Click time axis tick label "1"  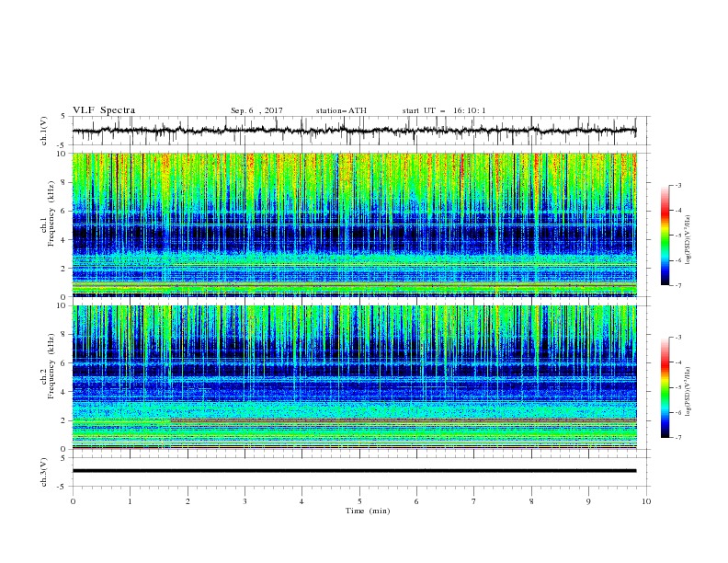click(x=130, y=501)
